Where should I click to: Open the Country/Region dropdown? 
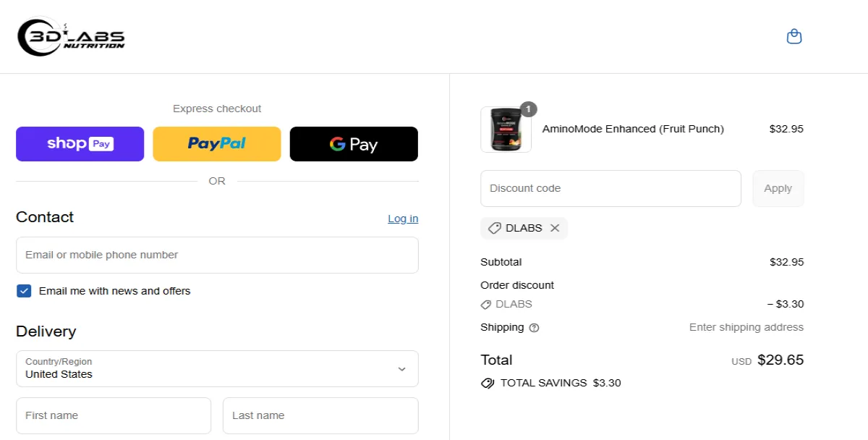[217, 368]
